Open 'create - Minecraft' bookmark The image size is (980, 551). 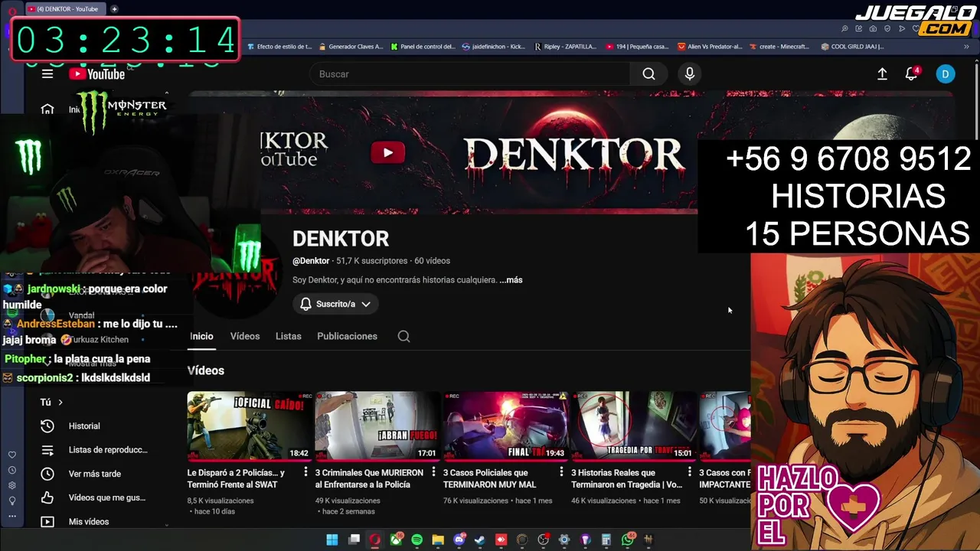(x=779, y=46)
